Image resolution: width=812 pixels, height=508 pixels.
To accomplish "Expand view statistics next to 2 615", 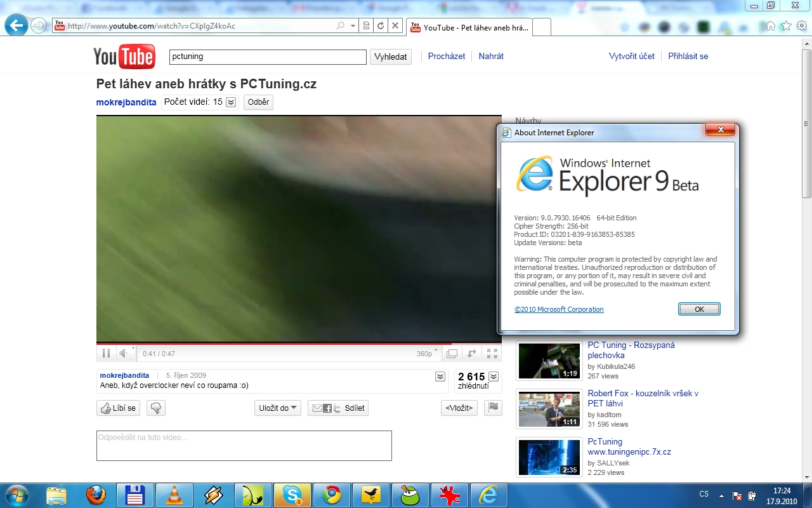I will (494, 377).
